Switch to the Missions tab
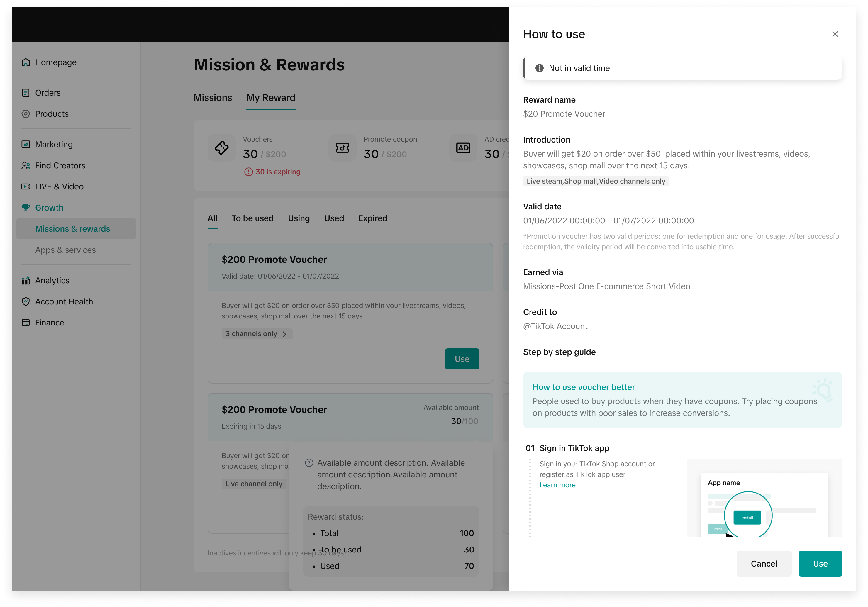Image resolution: width=868 pixels, height=607 pixels. pyautogui.click(x=213, y=98)
